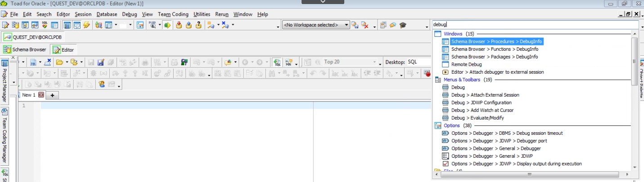Click the editor line 1 text area
Screen dimensions: 644x182
pos(235,106)
